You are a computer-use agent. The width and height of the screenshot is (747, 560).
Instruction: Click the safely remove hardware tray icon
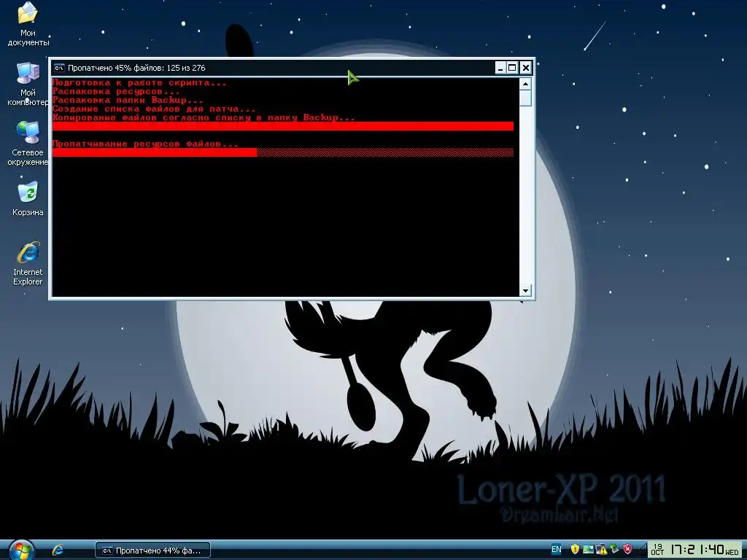pos(614,550)
